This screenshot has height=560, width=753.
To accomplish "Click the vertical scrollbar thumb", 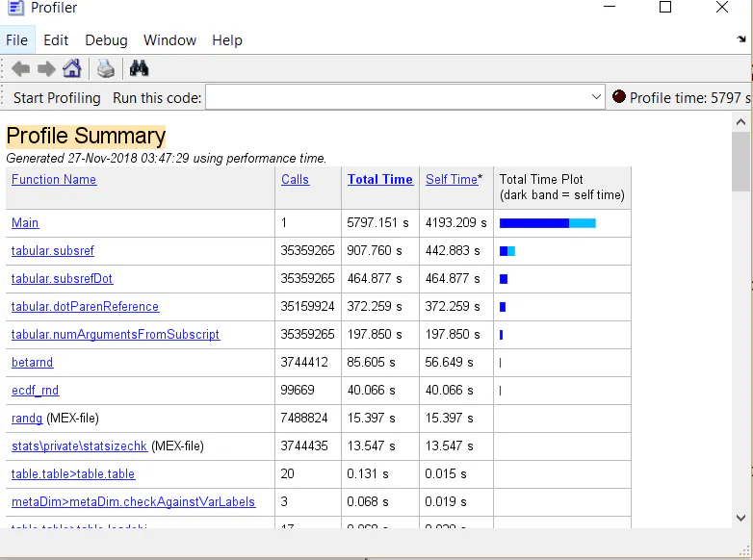I will tap(741, 162).
